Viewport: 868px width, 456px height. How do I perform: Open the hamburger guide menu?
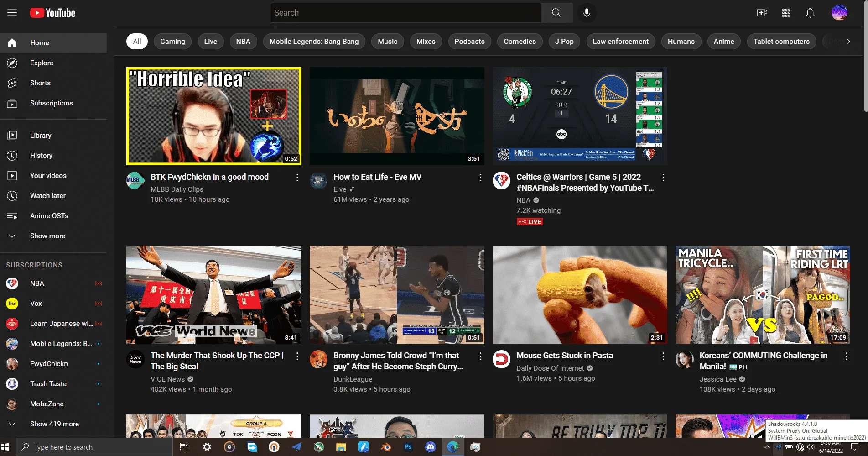tap(12, 13)
